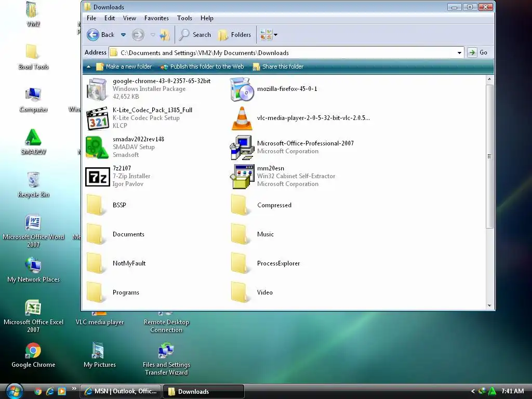Open the Video folder icon
Viewport: 532px width, 399px height.
pos(240,292)
